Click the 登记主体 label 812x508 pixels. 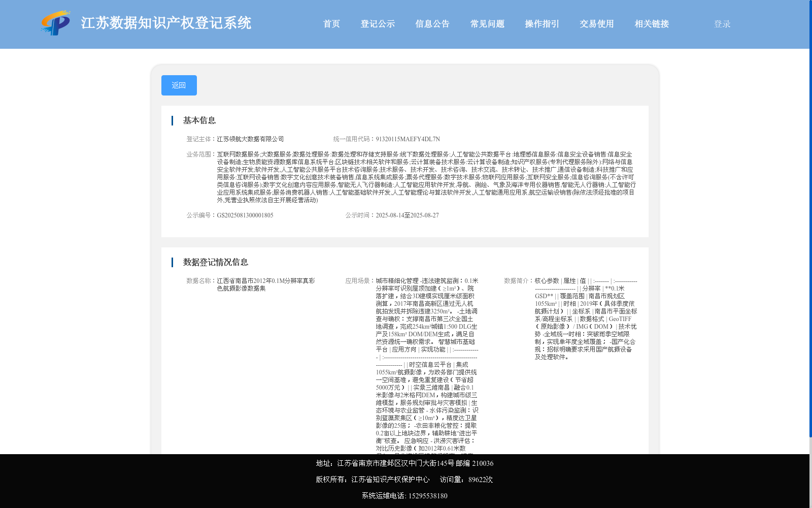tap(201, 139)
